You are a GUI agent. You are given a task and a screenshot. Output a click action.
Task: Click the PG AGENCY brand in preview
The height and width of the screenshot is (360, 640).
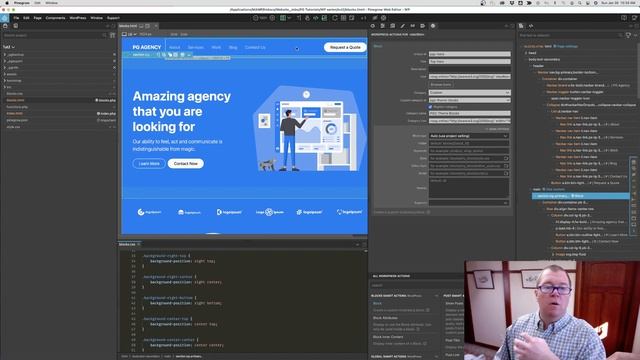pos(147,47)
